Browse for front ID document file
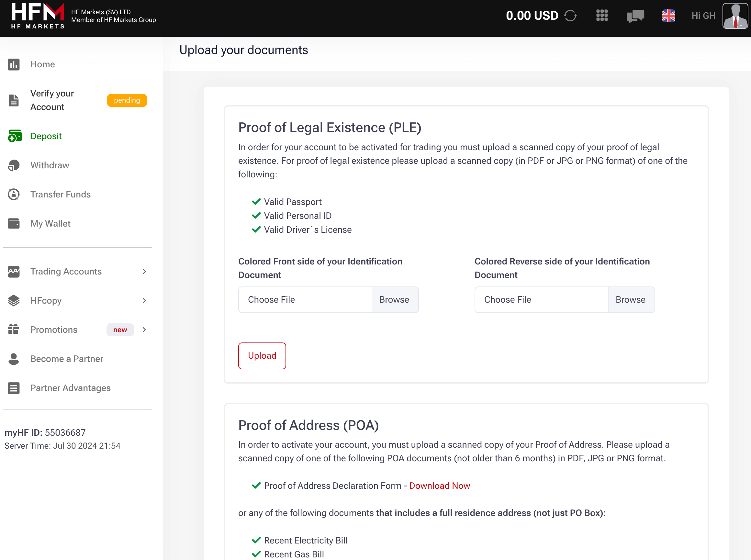 point(394,299)
